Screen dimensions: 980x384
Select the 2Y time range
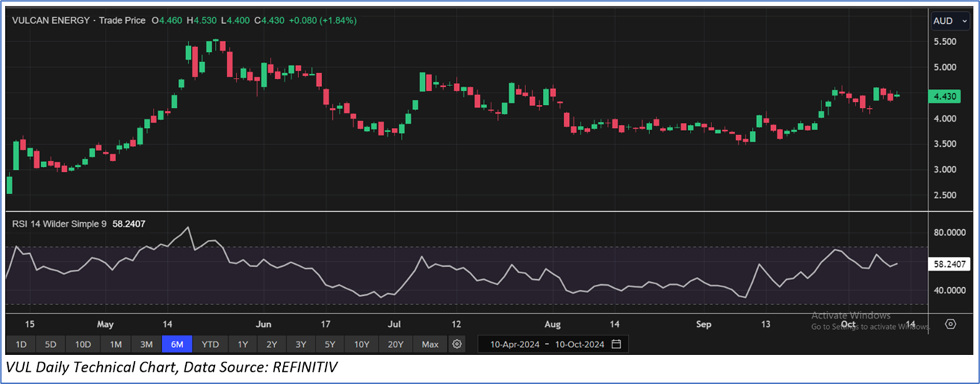271,344
